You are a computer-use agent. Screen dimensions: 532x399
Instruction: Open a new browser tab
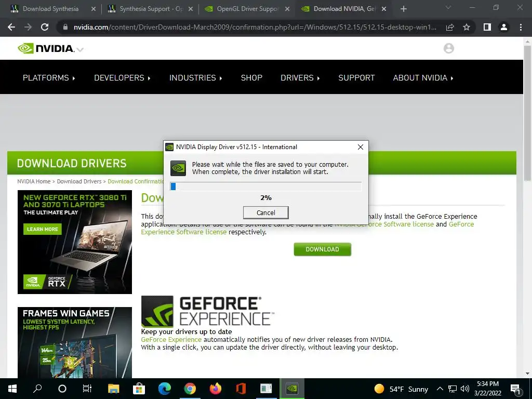[403, 9]
